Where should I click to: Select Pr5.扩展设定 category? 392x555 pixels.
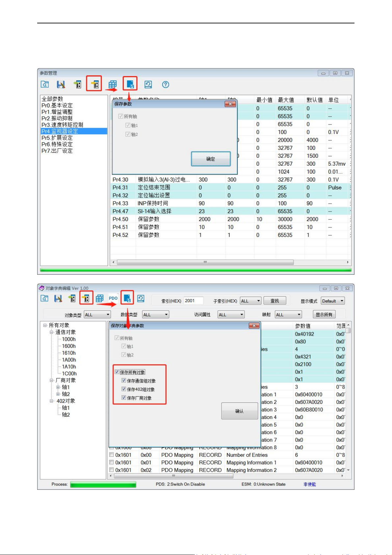[x=57, y=138]
